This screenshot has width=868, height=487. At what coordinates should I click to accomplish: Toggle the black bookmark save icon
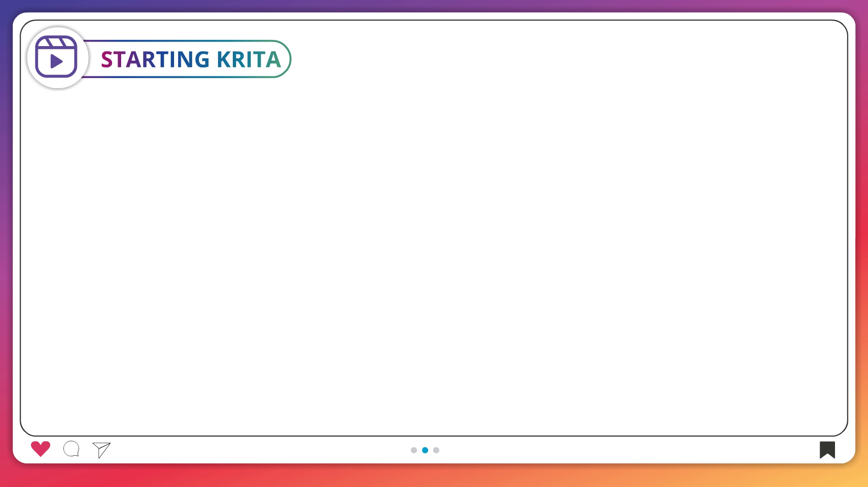click(x=827, y=450)
